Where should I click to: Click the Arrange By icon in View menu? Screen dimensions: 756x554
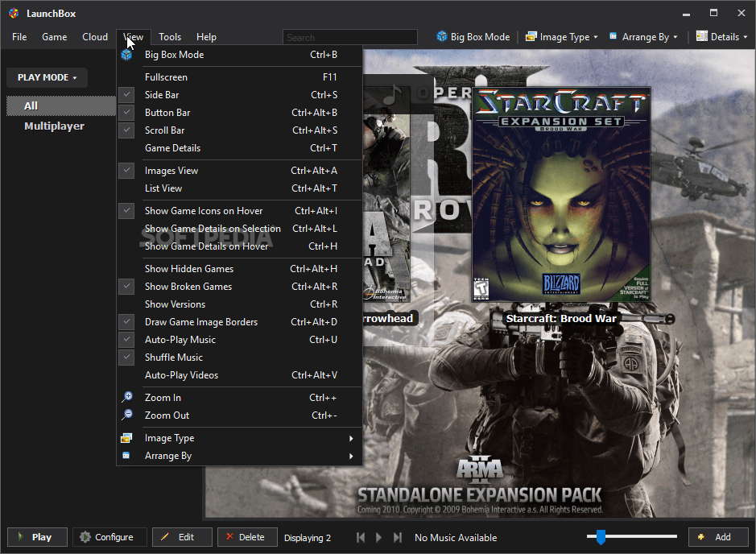[126, 456]
